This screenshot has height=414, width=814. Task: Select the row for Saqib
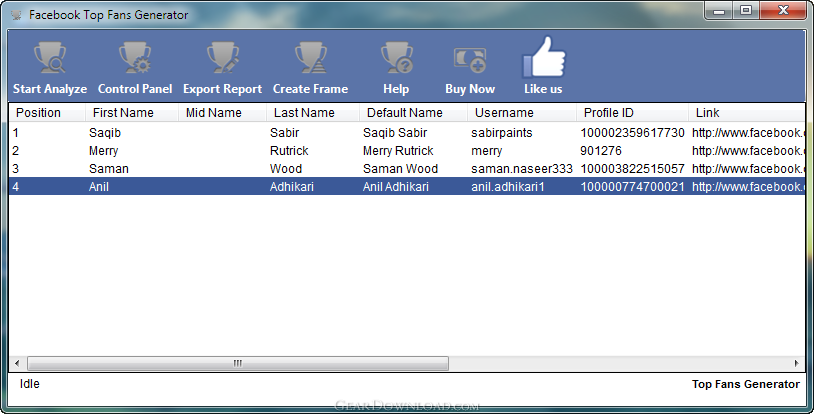407,133
